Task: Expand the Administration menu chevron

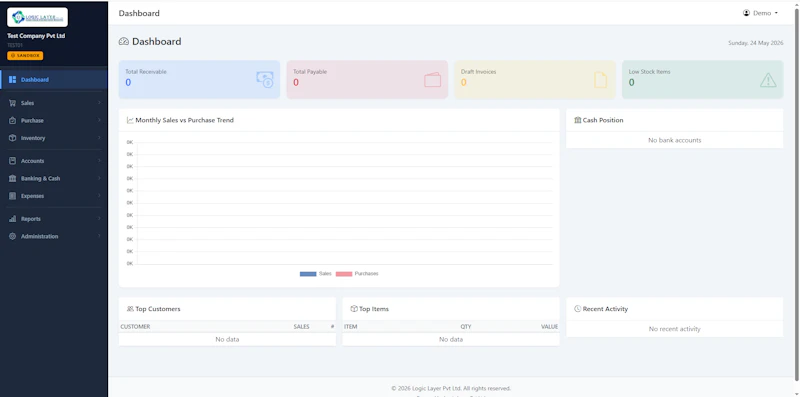Action: tap(99, 236)
